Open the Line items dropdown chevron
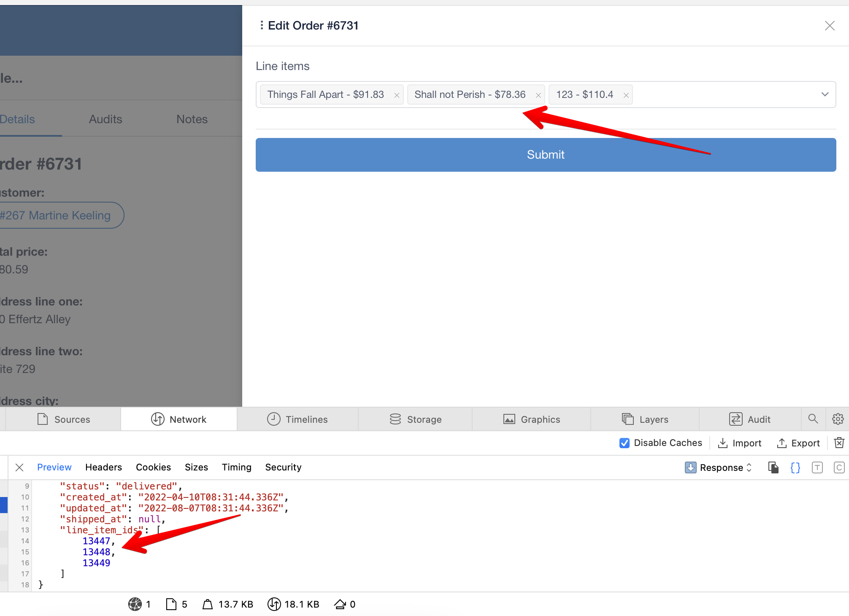 [825, 94]
